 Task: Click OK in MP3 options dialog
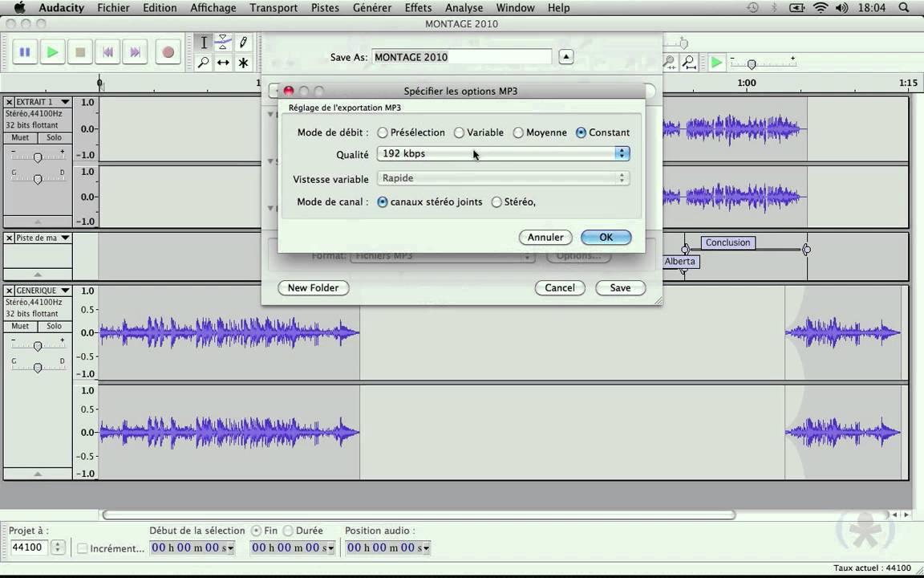click(x=606, y=237)
